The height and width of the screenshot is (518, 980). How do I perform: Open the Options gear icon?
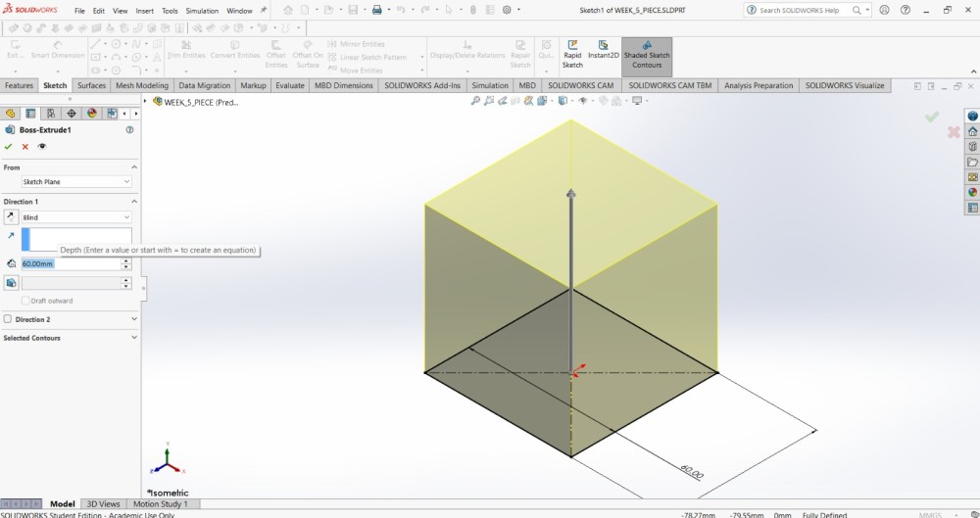click(507, 10)
